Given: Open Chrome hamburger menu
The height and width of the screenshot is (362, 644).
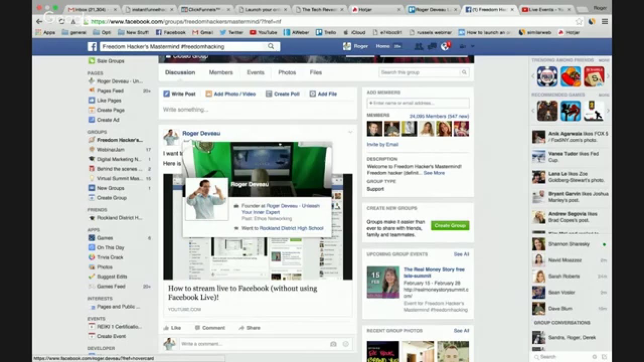Looking at the screenshot, I should tap(605, 22).
